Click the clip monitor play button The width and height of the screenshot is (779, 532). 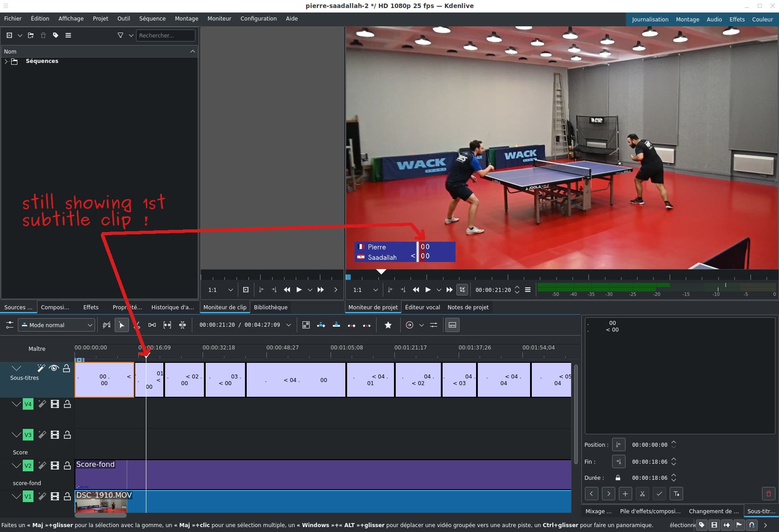click(299, 290)
